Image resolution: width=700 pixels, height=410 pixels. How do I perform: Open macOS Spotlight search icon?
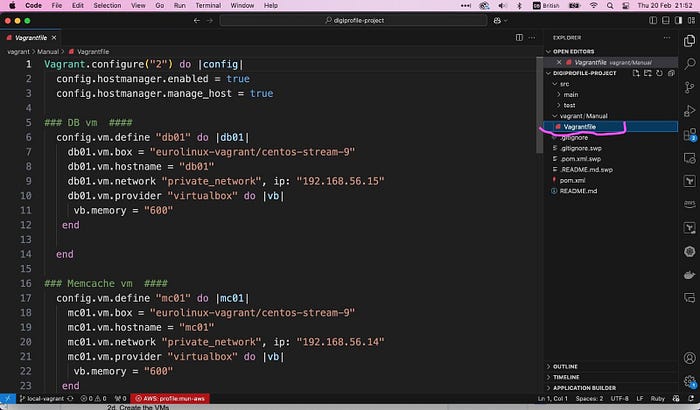(x=610, y=5)
